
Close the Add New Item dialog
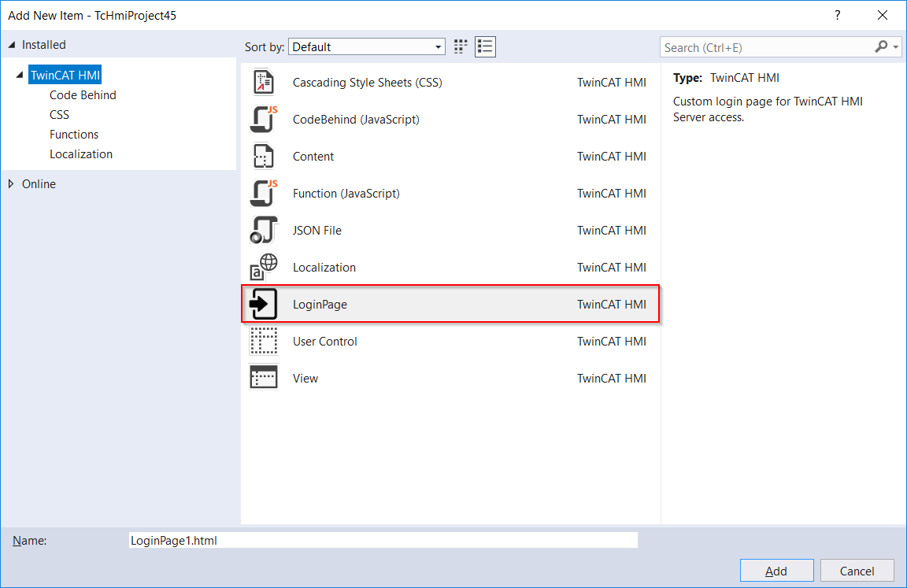[882, 15]
